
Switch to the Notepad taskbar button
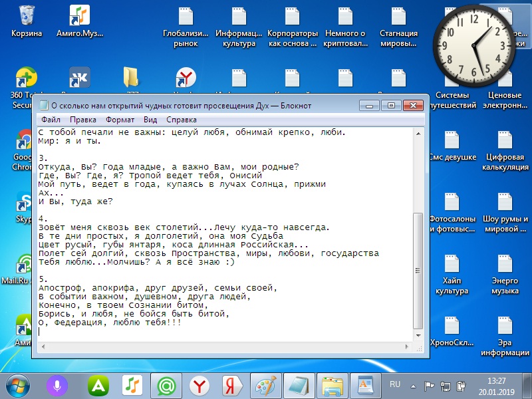(299, 386)
